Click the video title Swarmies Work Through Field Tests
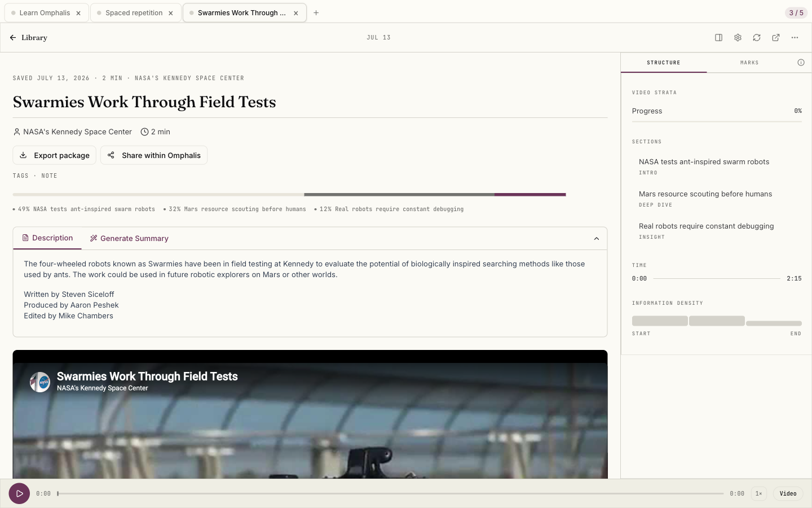 pyautogui.click(x=147, y=376)
